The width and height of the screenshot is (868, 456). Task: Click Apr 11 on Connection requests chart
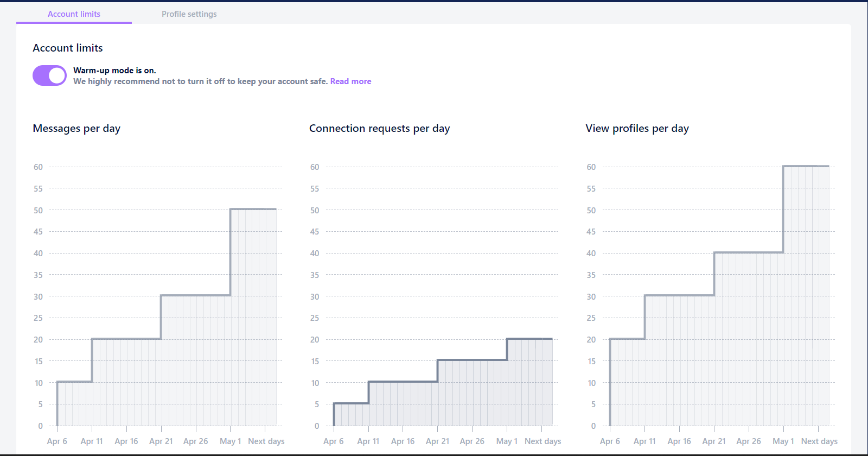368,441
